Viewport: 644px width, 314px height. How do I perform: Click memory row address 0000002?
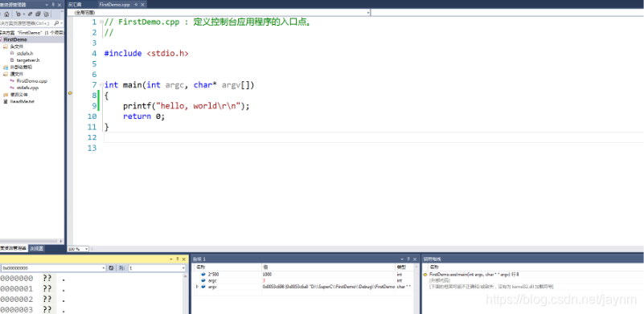point(16,299)
